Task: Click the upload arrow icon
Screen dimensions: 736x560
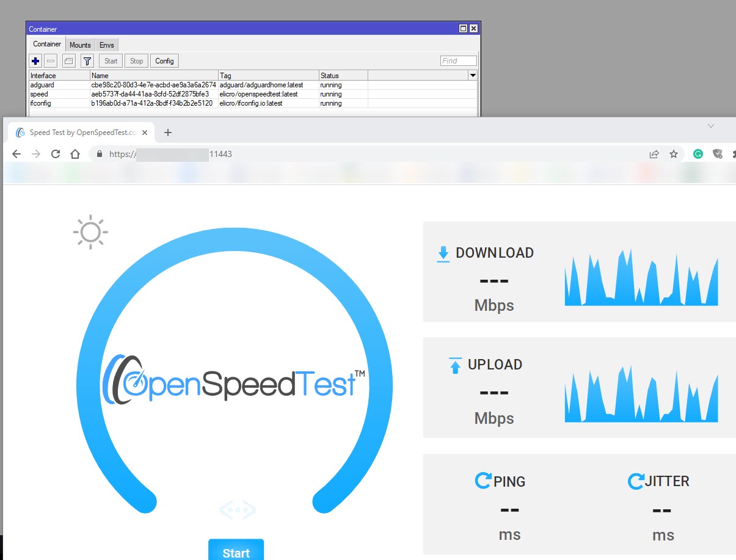Action: point(455,366)
